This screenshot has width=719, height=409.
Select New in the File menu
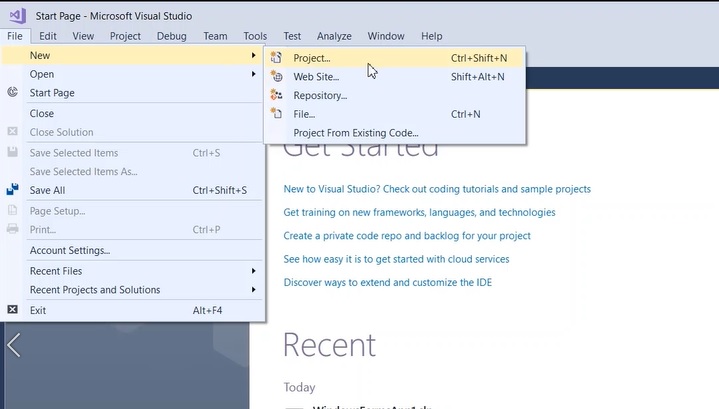(x=132, y=55)
